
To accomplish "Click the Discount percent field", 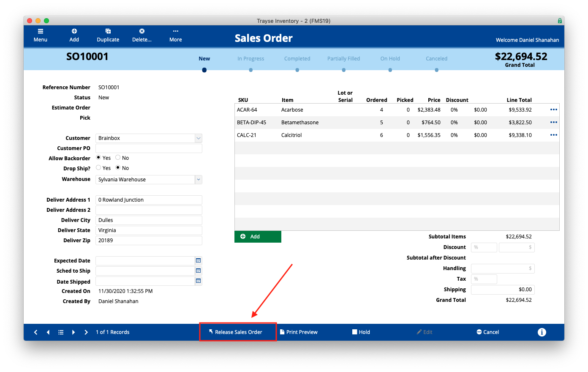I will [484, 247].
